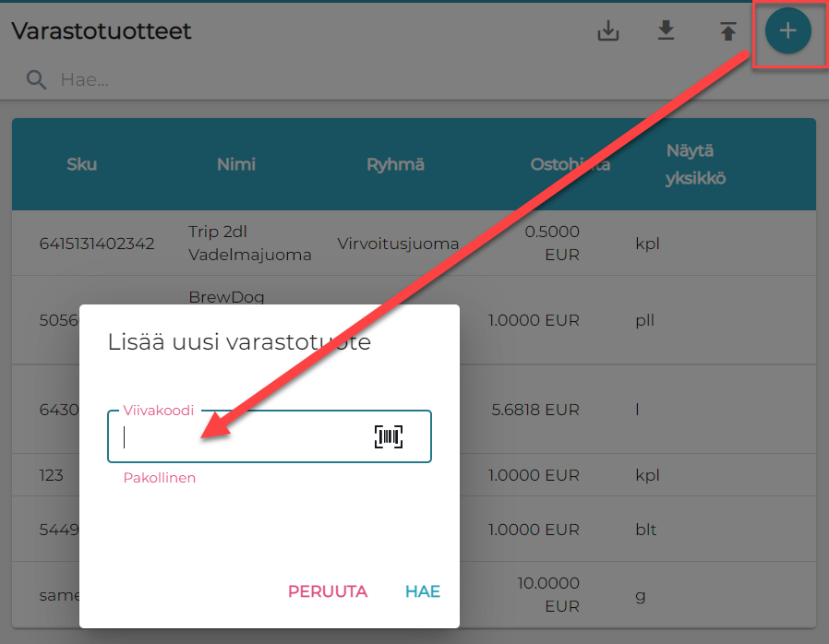Click the add new stock product plus button
Image resolution: width=829 pixels, height=644 pixels.
(x=787, y=31)
